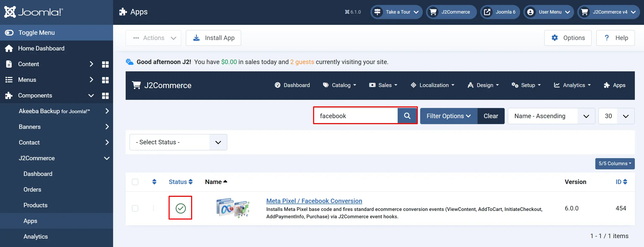Open the Components dashboard grid icon

pos(105,96)
